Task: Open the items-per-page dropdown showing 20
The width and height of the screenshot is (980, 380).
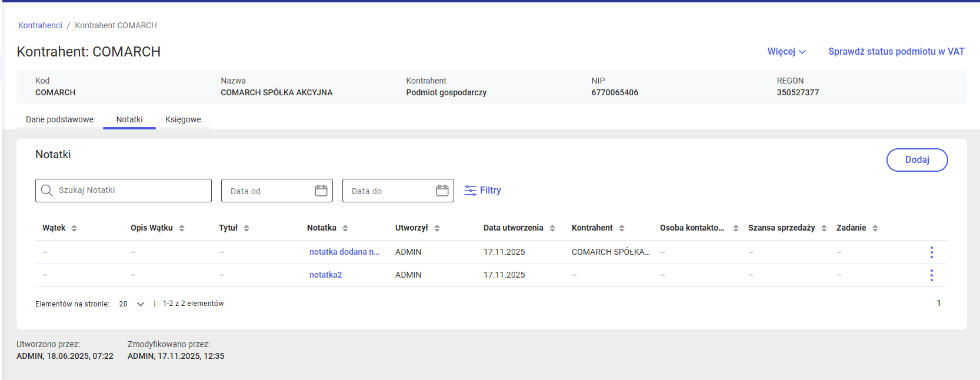Action: (132, 304)
